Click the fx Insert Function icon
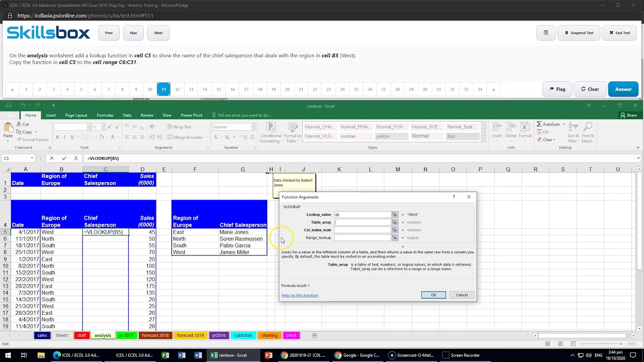 pyautogui.click(x=76, y=158)
